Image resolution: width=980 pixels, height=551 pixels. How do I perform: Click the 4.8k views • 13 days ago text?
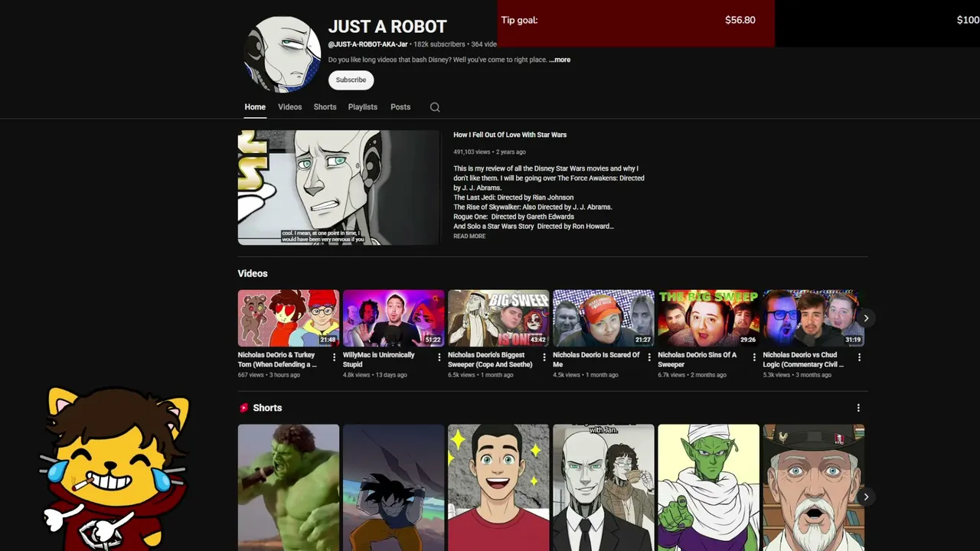point(375,375)
